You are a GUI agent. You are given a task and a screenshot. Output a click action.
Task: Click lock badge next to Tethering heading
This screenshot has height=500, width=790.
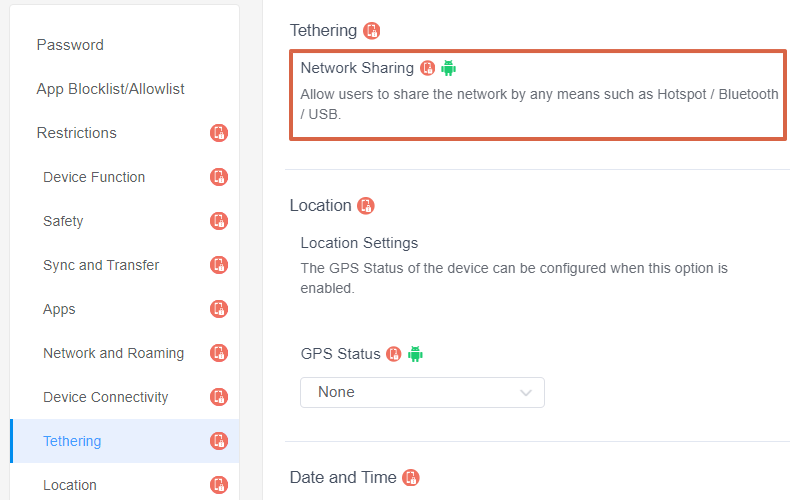(372, 31)
